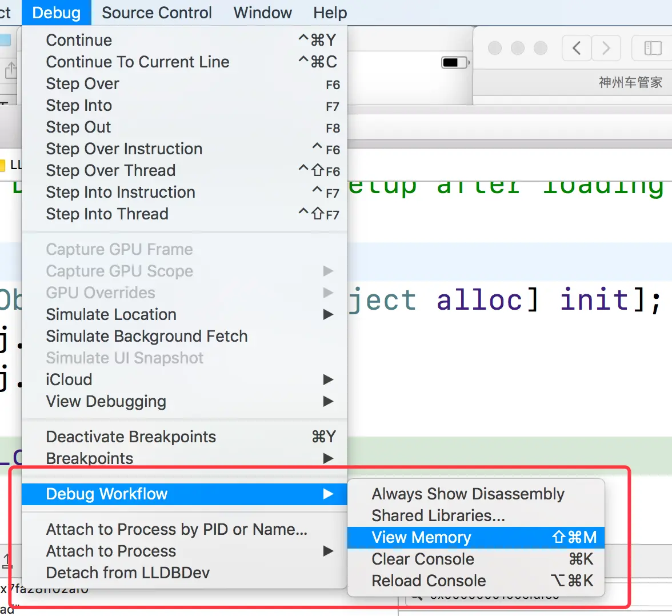Select Continue in the Debug menu
Image resolution: width=672 pixels, height=616 pixels.
[x=184, y=41]
